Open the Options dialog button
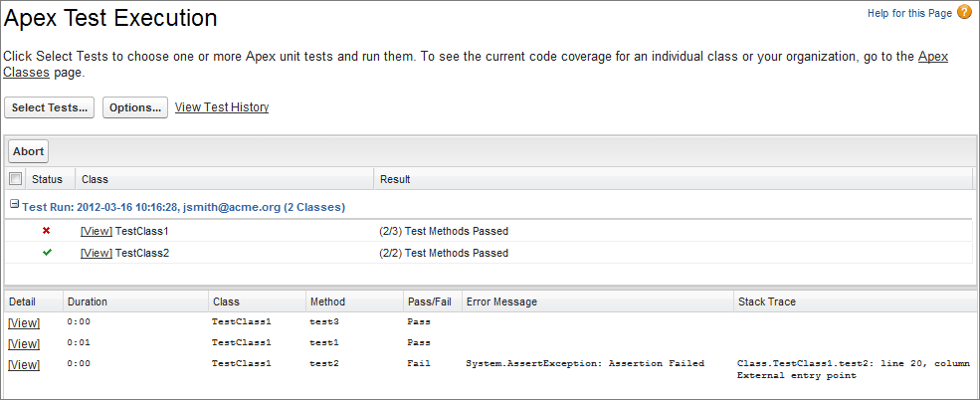Viewport: 980px width, 400px height. coord(135,107)
